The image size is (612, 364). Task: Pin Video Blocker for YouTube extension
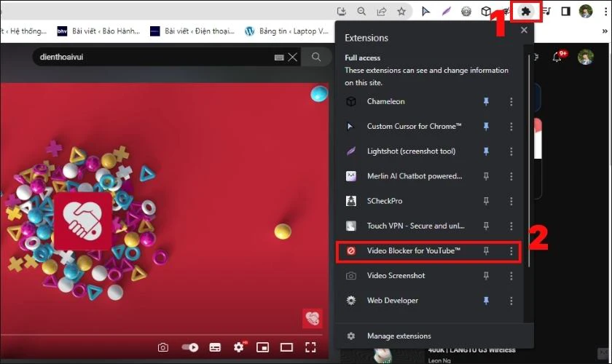(487, 251)
